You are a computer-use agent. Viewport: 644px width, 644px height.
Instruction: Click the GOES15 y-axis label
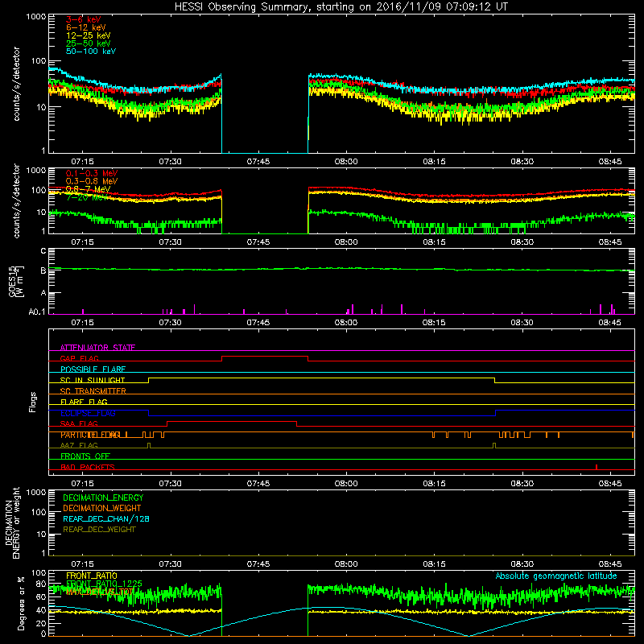[x=16, y=281]
